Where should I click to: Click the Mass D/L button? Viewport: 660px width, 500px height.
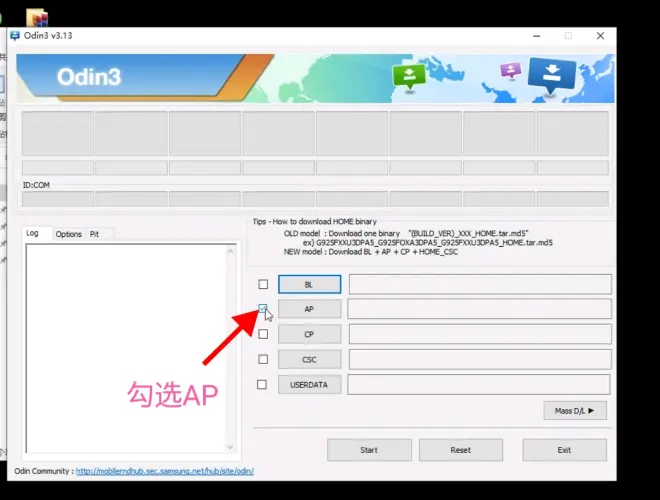coord(575,411)
